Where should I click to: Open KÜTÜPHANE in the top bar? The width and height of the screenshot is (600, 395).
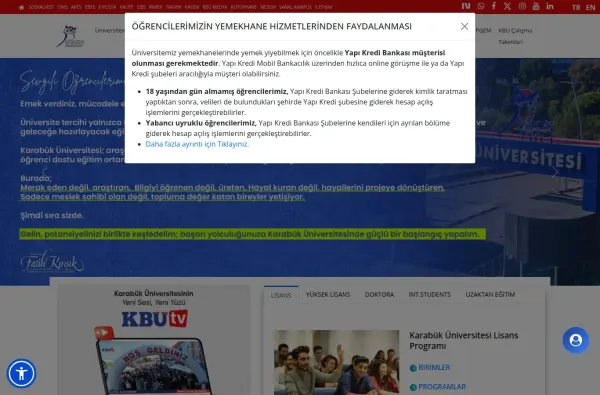[243, 7]
